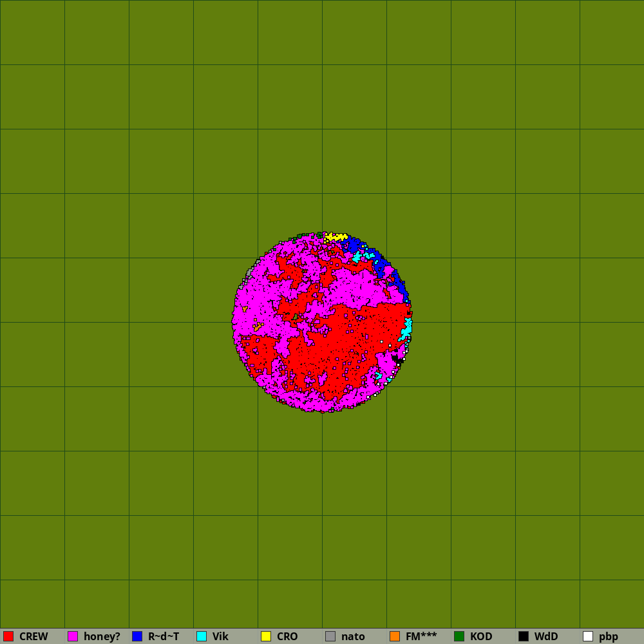Click the gray nato territory on the map edge
644x644 pixels.
(x=249, y=273)
